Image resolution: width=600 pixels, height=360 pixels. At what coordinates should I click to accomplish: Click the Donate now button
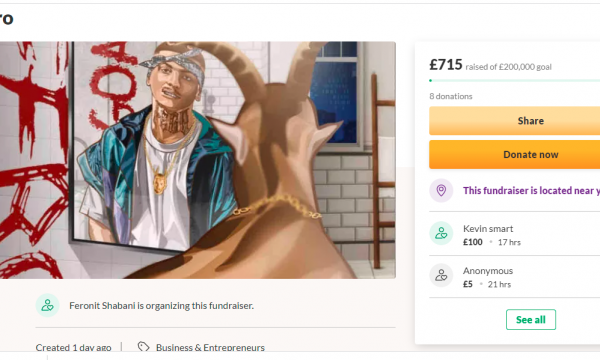[x=515, y=154]
